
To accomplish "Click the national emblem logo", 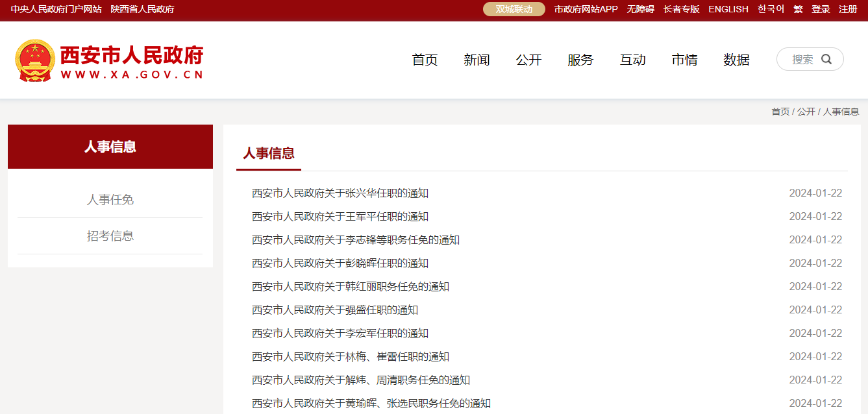I will coord(35,60).
